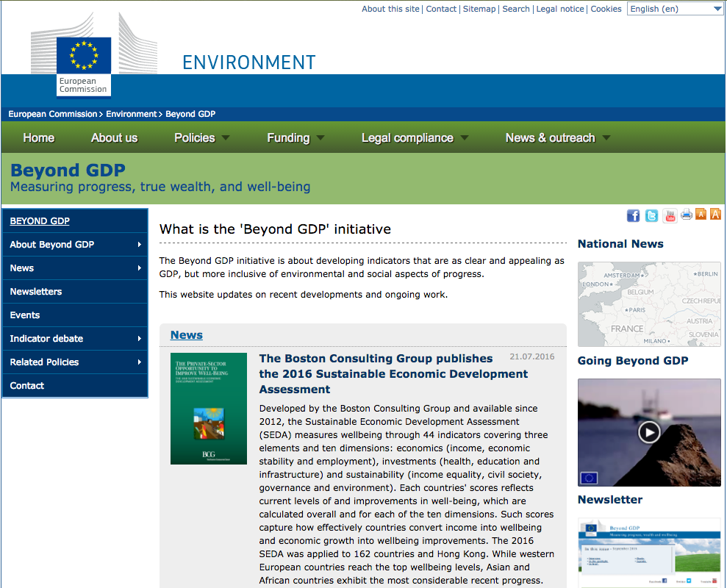Click the BEYOND GDP sidebar heading link

pyautogui.click(x=40, y=221)
